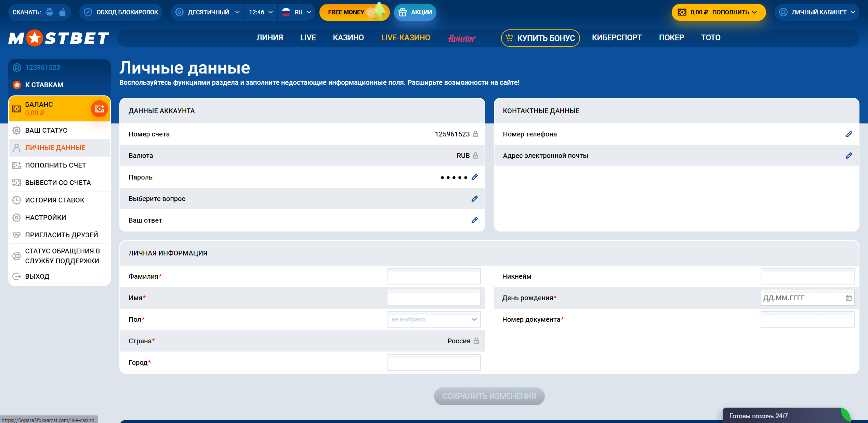
Task: Click the Город input field
Action: (x=434, y=362)
